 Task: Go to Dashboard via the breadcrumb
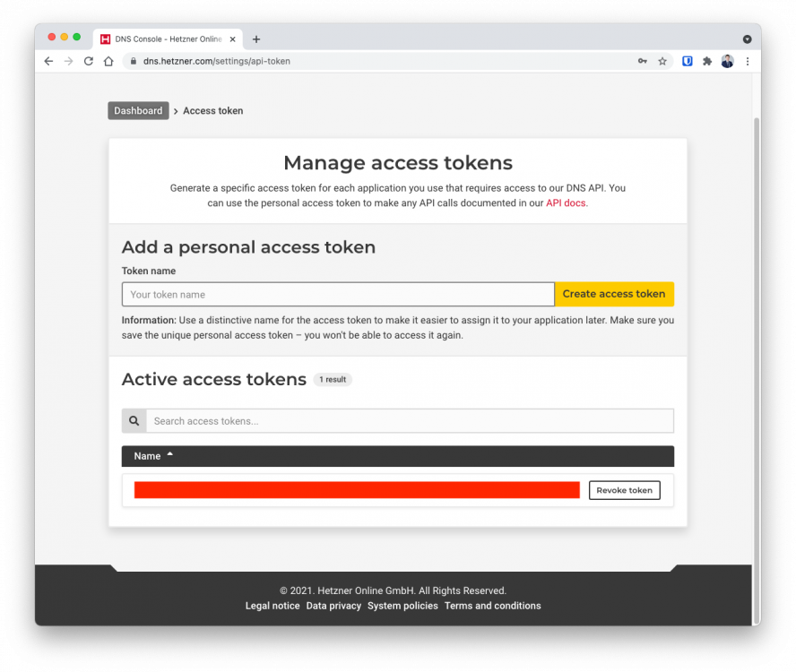(138, 110)
